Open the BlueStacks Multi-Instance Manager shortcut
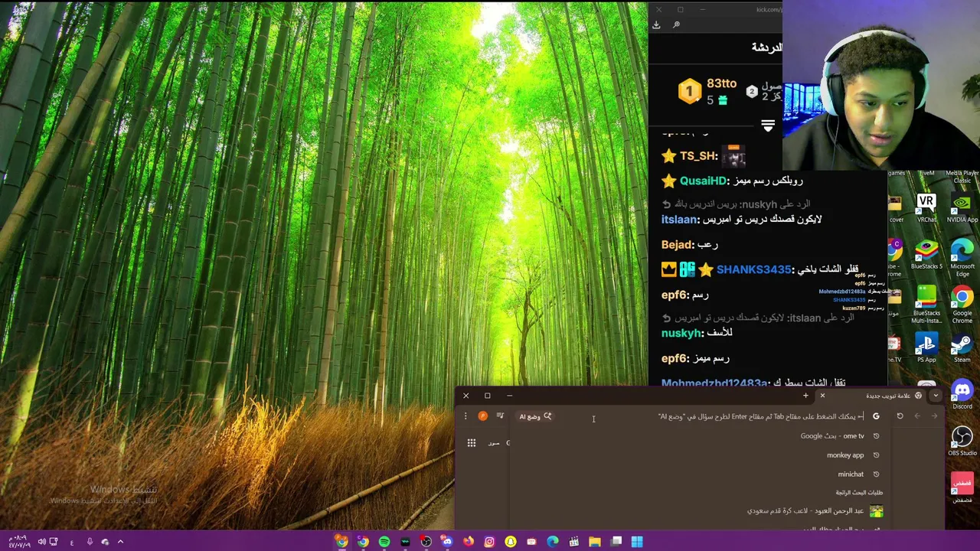This screenshot has height=551, width=980. pos(926,305)
